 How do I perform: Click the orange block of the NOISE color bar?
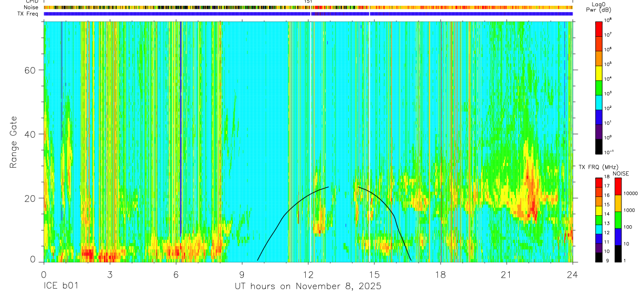(618, 203)
